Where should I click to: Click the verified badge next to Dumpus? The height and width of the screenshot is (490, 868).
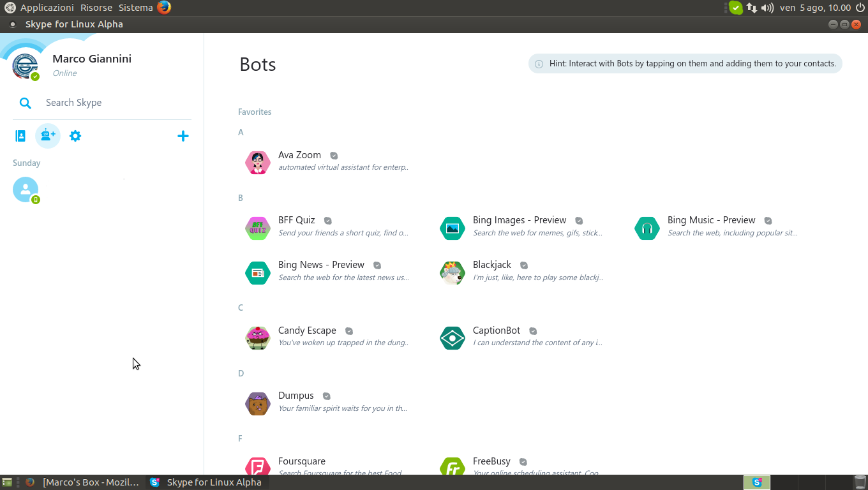tap(327, 396)
